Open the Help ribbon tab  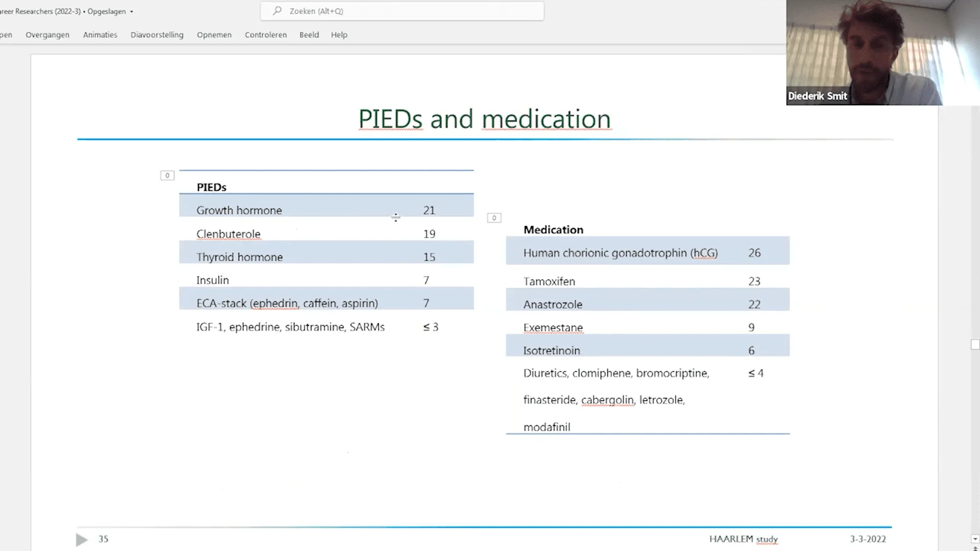[x=339, y=35]
